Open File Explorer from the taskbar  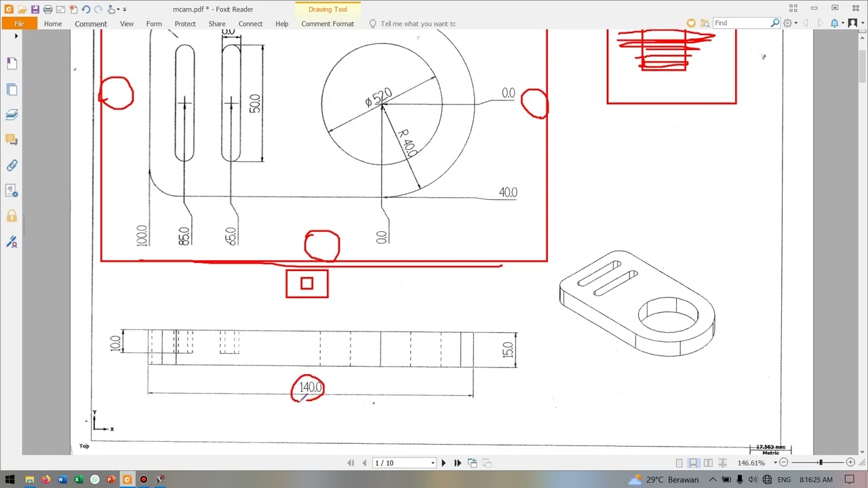pyautogui.click(x=29, y=479)
